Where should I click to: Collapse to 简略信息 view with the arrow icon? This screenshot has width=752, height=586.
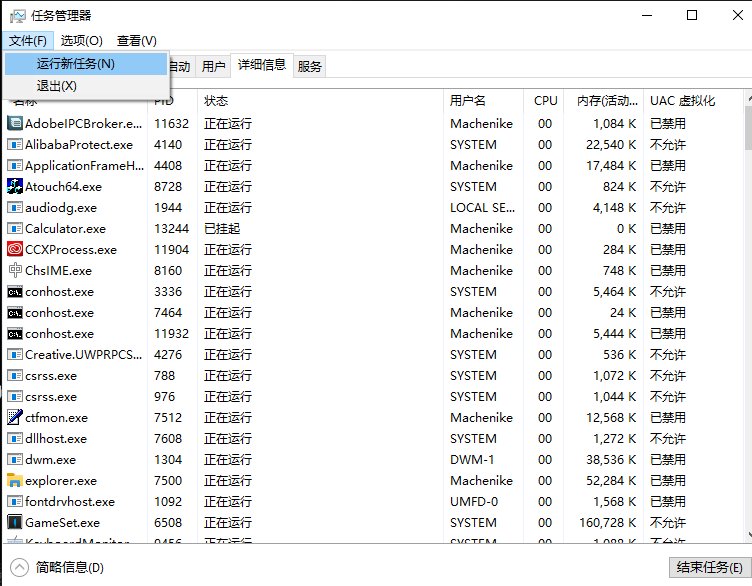(x=19, y=568)
